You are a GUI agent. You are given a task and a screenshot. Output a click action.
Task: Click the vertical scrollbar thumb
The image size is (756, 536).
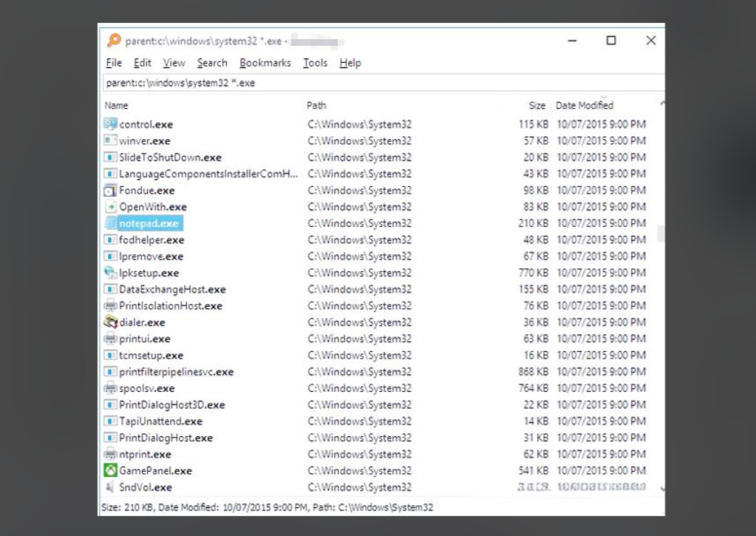click(x=660, y=234)
